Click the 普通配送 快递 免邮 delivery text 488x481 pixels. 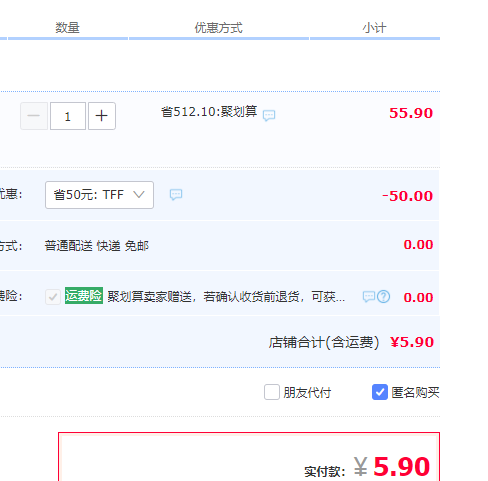[x=97, y=246]
